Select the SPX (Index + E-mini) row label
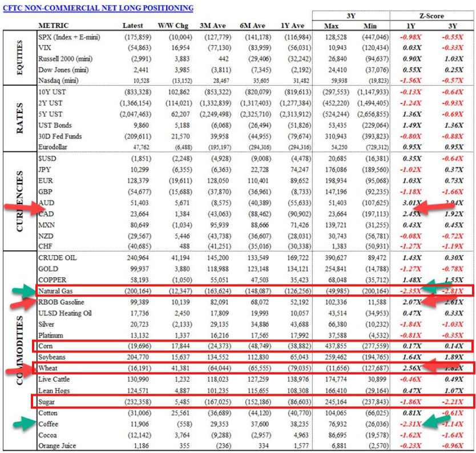476x453 pixels. pyautogui.click(x=69, y=37)
